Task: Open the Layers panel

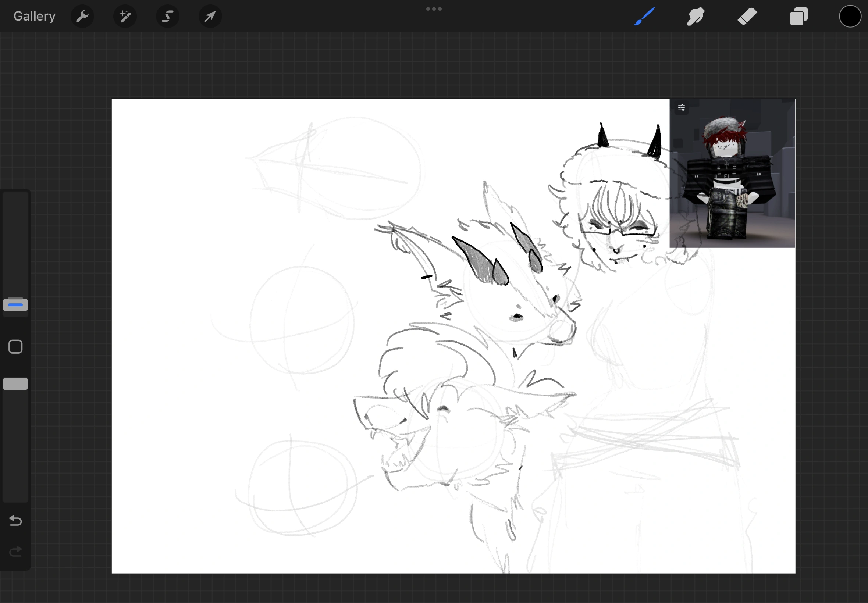Action: click(x=798, y=16)
